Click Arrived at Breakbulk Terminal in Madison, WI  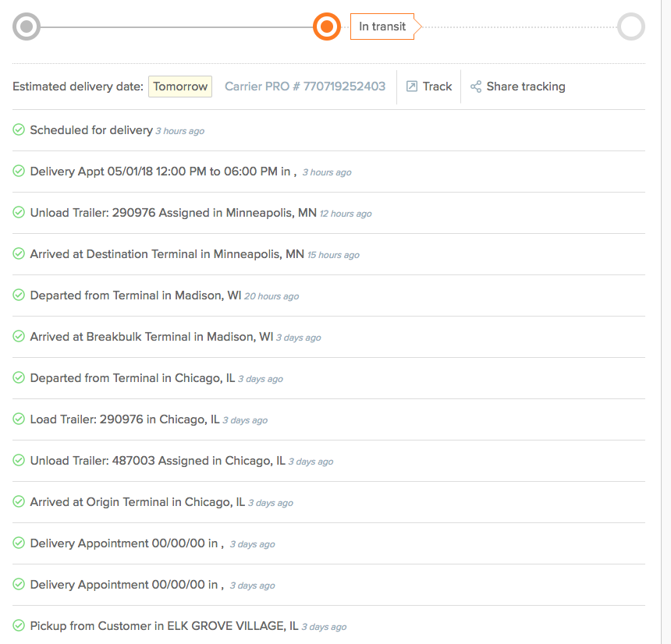(151, 337)
